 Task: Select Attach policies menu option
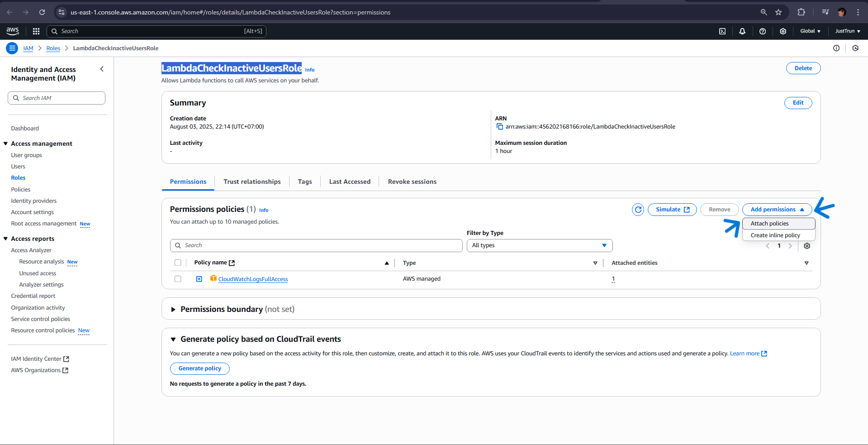point(778,224)
